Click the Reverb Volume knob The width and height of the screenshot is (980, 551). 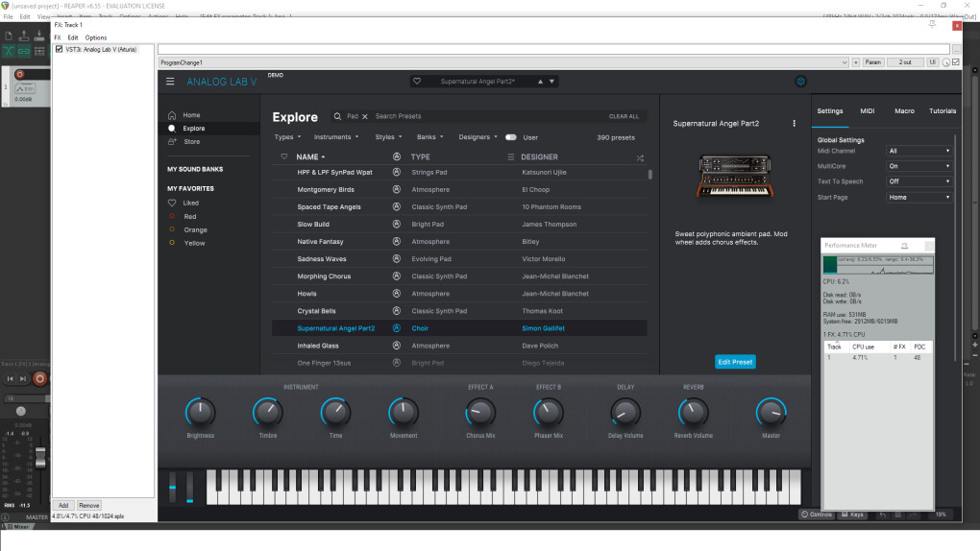693,413
